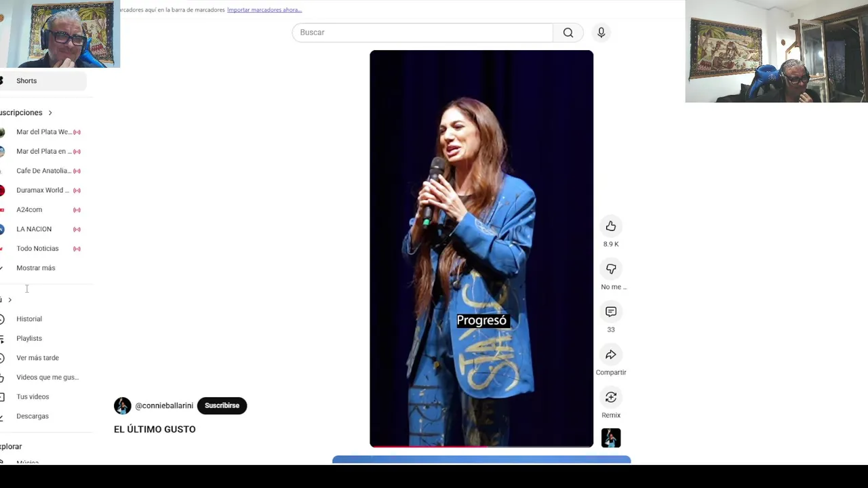This screenshot has width=868, height=488.
Task: Open the comments icon showing 33
Action: pyautogui.click(x=611, y=312)
